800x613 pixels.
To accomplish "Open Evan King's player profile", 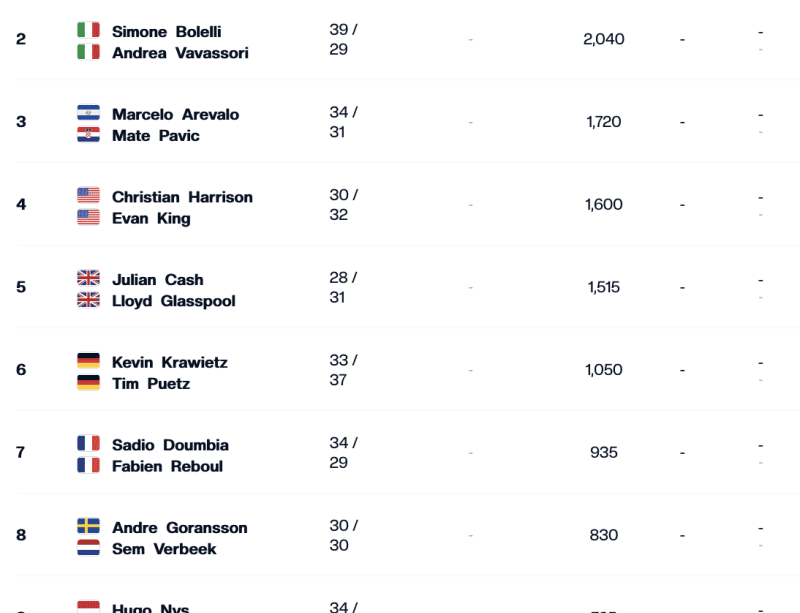I will pyautogui.click(x=151, y=218).
